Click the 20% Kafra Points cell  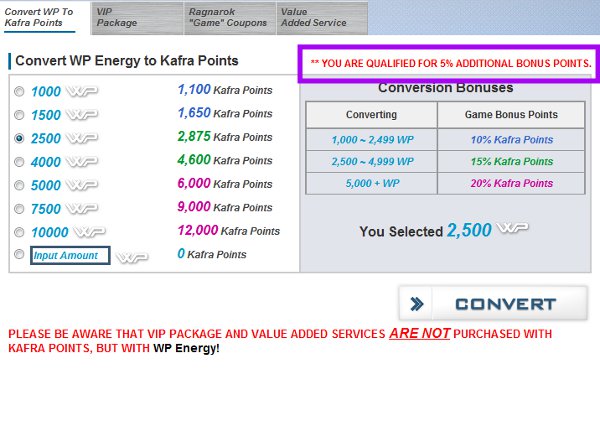pyautogui.click(x=512, y=183)
